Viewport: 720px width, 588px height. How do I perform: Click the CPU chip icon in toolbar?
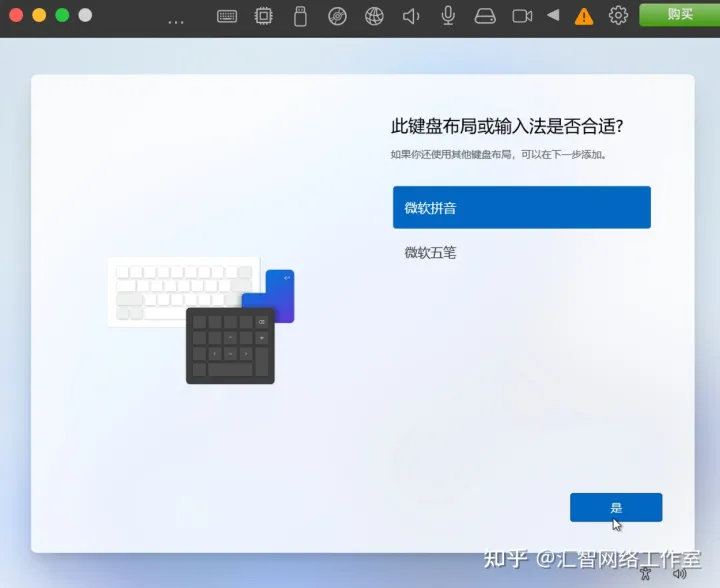(264, 16)
